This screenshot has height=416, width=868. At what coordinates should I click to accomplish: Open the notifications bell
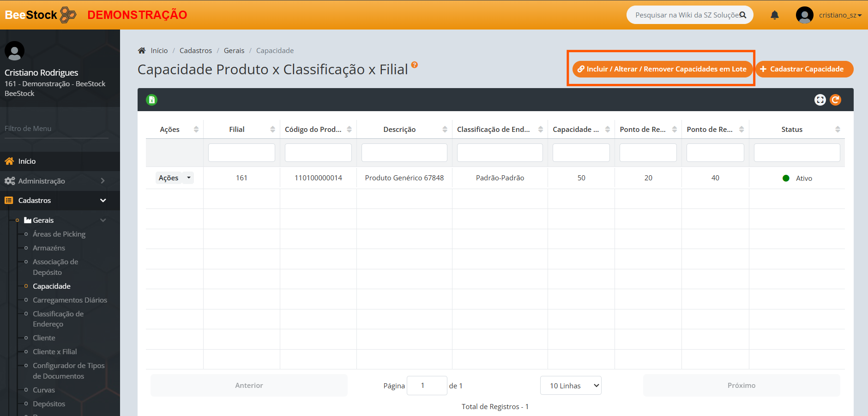pos(775,15)
